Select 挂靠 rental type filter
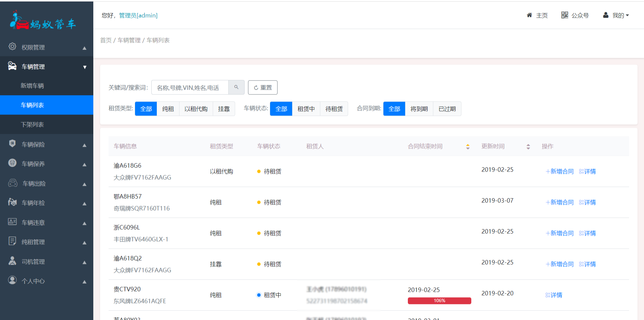Image resolution: width=644 pixels, height=320 pixels. click(x=224, y=109)
